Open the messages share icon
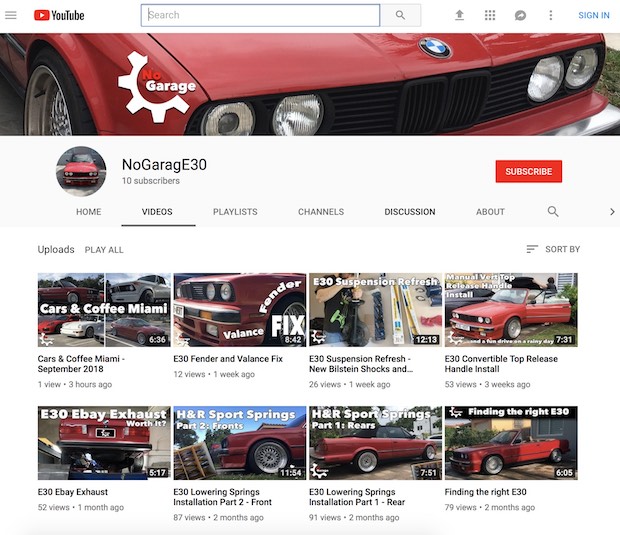The image size is (620, 535). point(520,15)
